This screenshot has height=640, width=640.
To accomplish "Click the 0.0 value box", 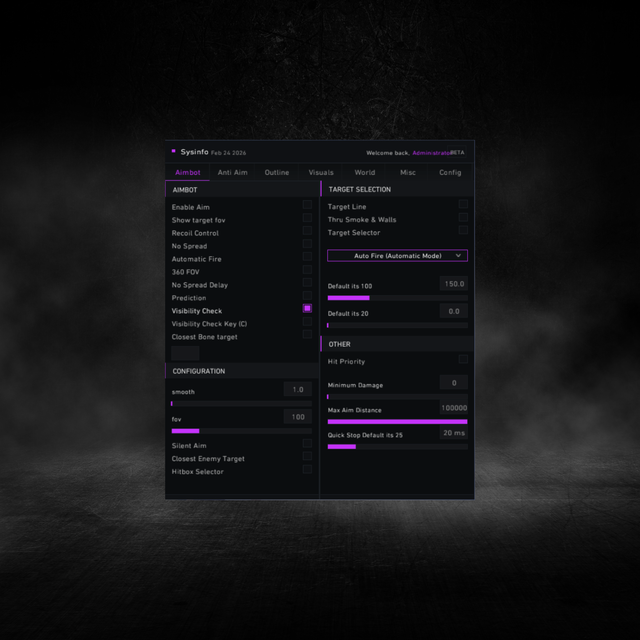I will 454,311.
